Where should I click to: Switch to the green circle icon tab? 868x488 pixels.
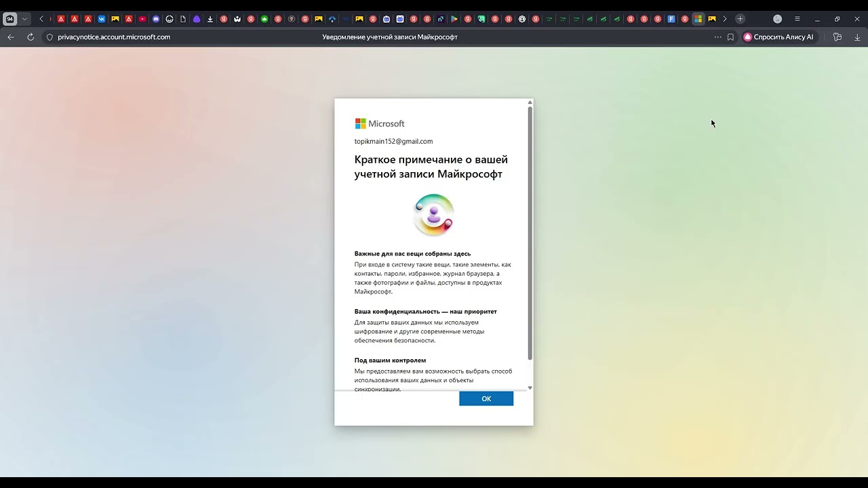click(264, 19)
